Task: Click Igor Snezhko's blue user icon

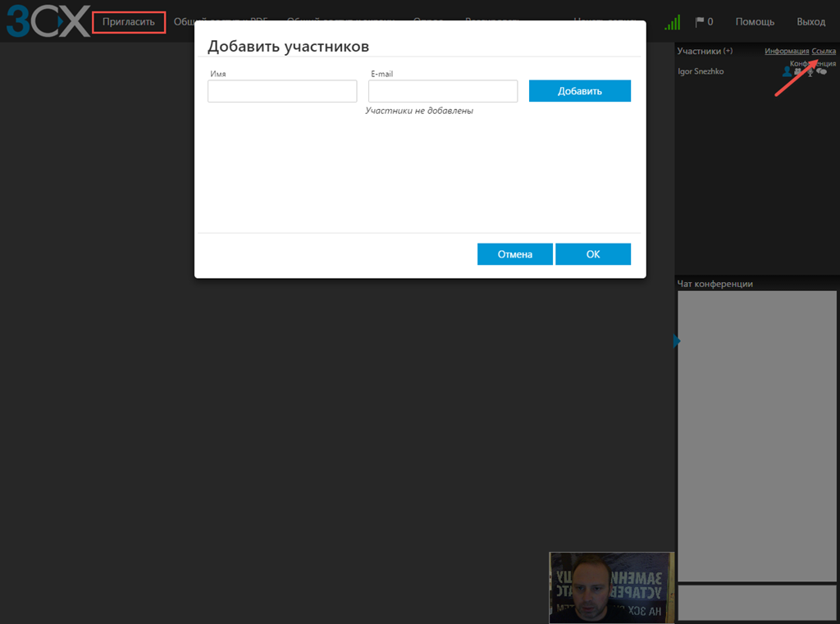Action: pos(787,71)
